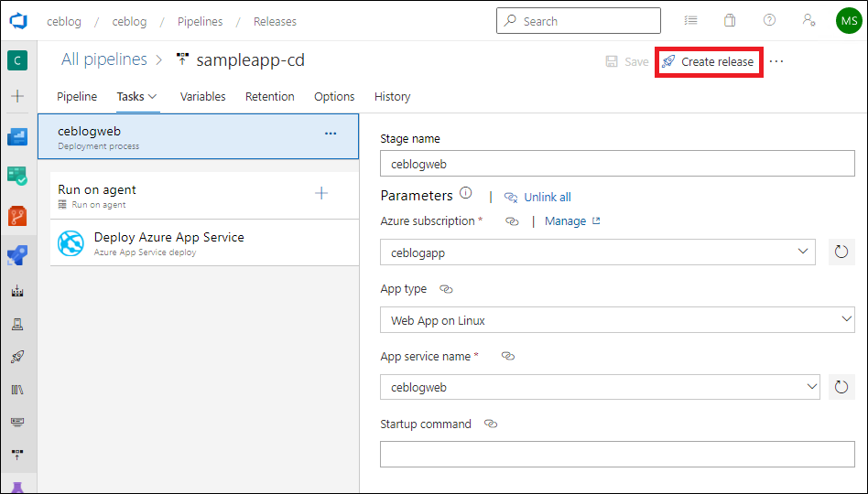This screenshot has width=868, height=494.
Task: Open the Azure subscription dropdown
Action: pos(598,252)
